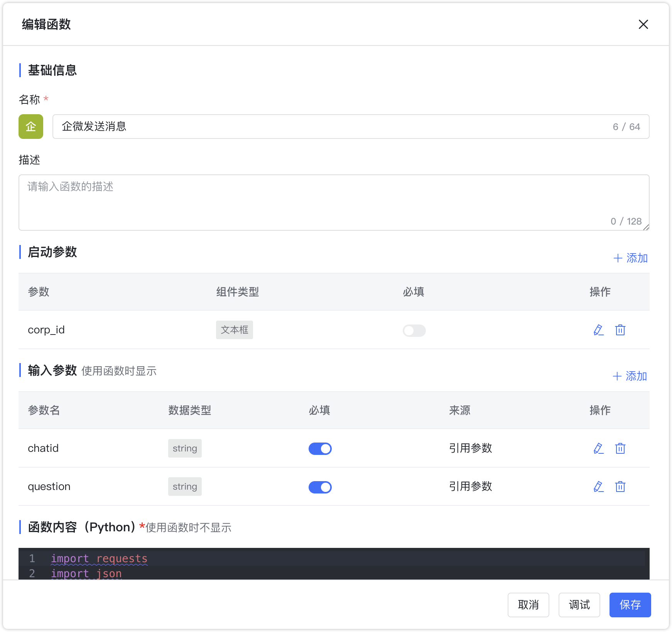Click code line 1 import requests
Image resolution: width=672 pixels, height=632 pixels.
[x=99, y=559]
